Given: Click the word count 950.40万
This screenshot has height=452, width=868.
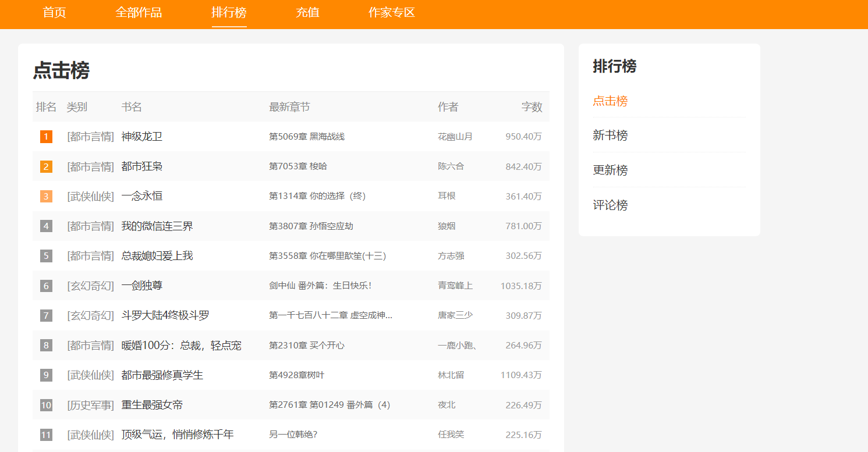Looking at the screenshot, I should [523, 137].
